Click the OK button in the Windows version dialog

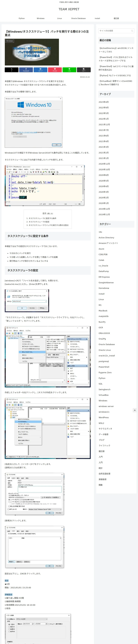point(57,145)
